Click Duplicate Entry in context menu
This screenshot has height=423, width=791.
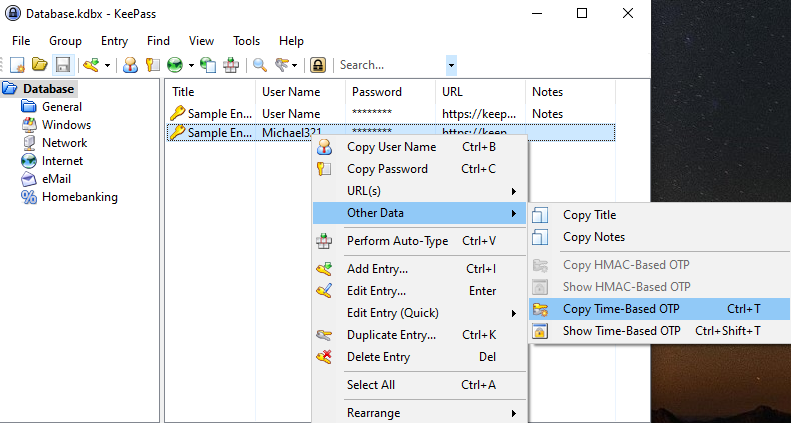point(391,335)
